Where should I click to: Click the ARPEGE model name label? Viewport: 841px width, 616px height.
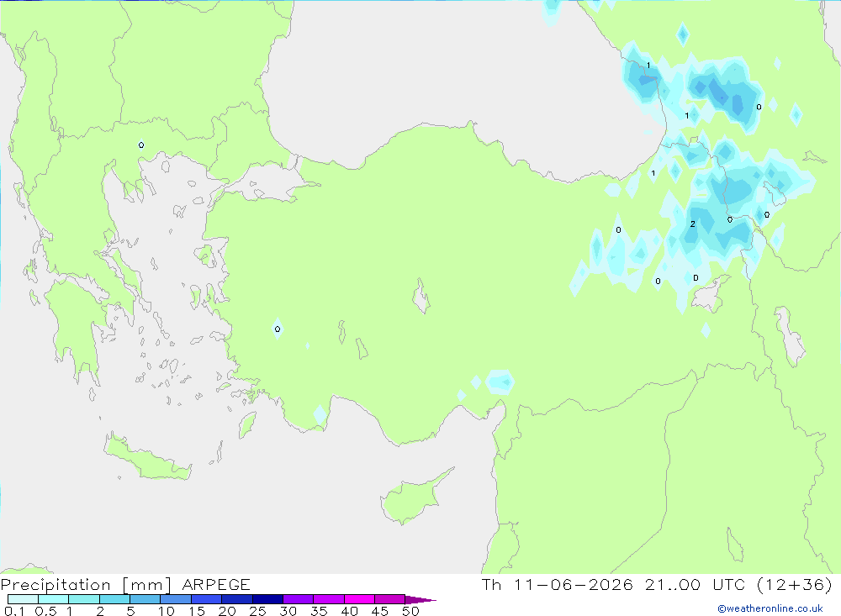pyautogui.click(x=216, y=584)
